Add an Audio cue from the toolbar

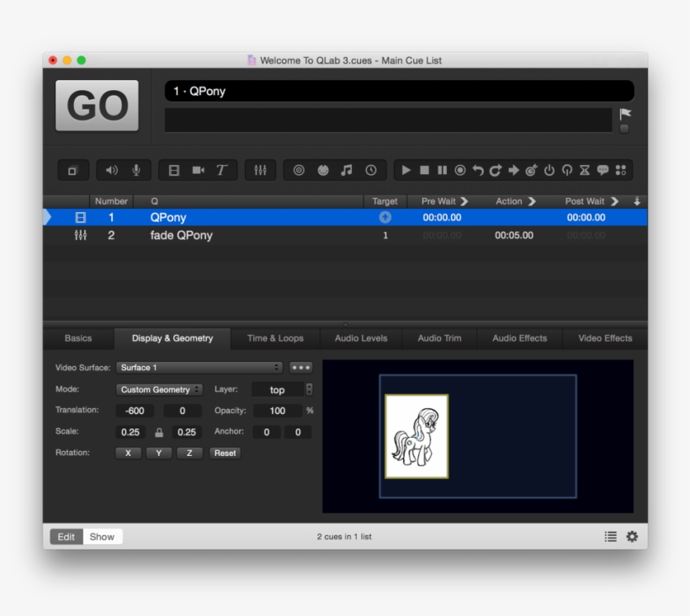[111, 170]
